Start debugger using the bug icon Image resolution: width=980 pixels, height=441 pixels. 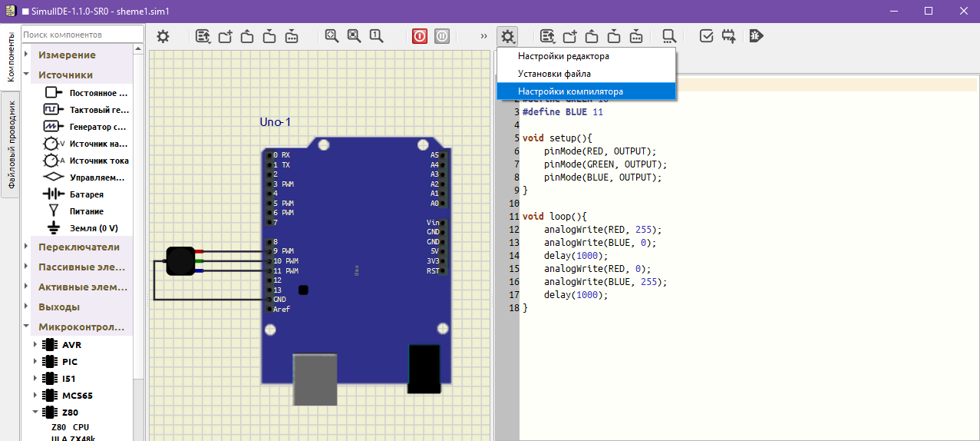pos(756,36)
